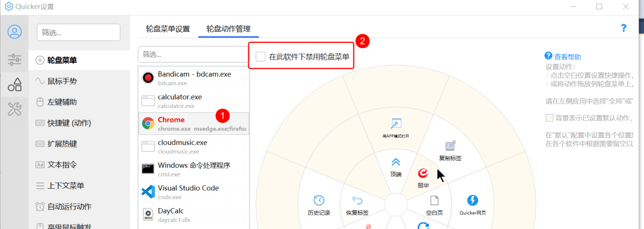The height and width of the screenshot is (229, 644).
Task: Click the cmd.exe console icon
Action: pos(148,169)
